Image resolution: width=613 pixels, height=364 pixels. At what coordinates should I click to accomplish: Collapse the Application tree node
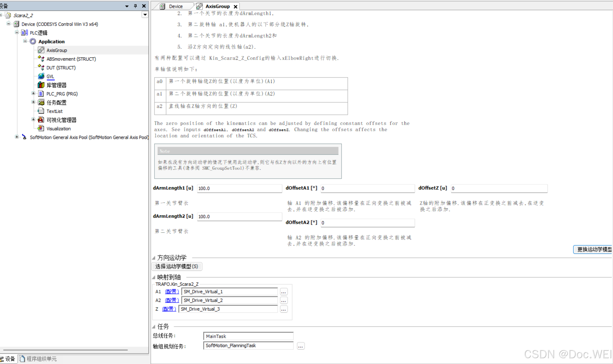click(25, 41)
